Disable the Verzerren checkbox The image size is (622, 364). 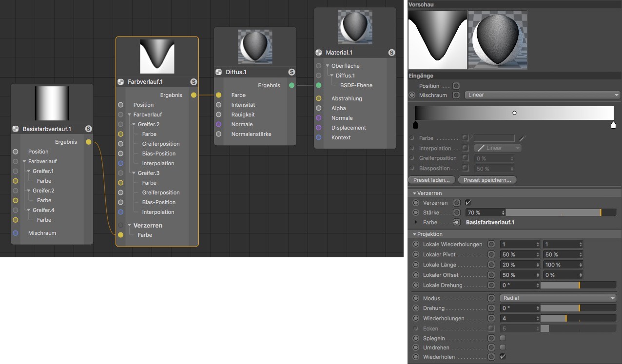tap(468, 202)
